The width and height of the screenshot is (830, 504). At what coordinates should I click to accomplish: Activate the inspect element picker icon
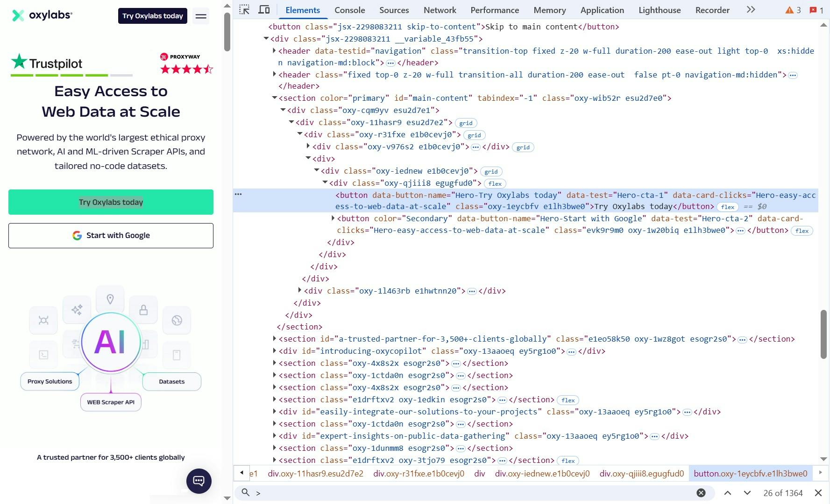244,10
